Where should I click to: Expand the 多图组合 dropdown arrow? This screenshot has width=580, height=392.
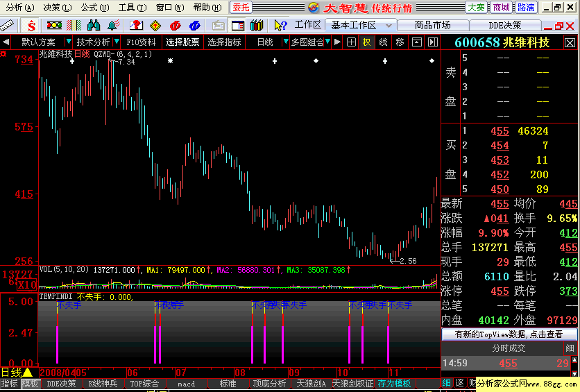click(x=327, y=42)
